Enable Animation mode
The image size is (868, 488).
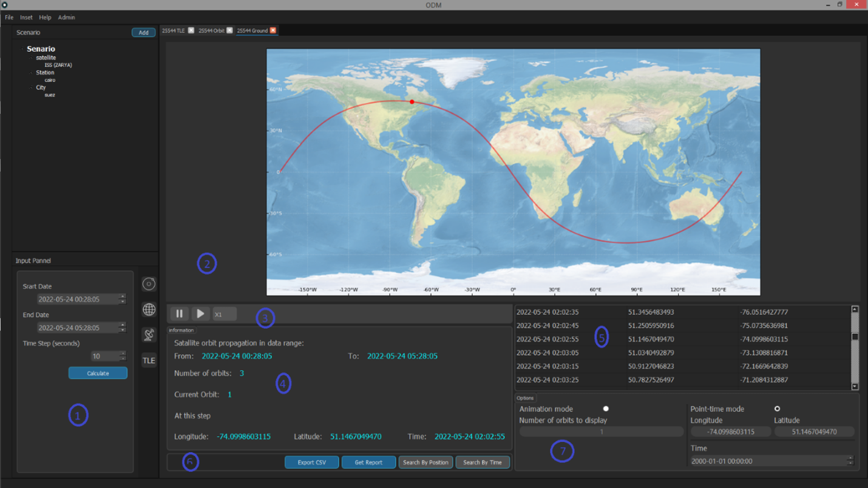click(606, 408)
